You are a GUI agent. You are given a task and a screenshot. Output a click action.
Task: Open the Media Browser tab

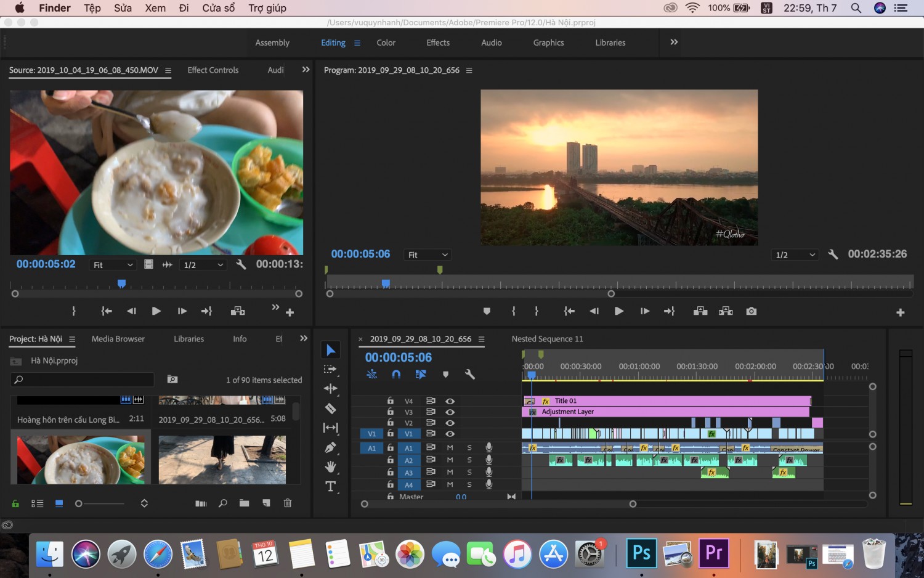[x=118, y=339]
